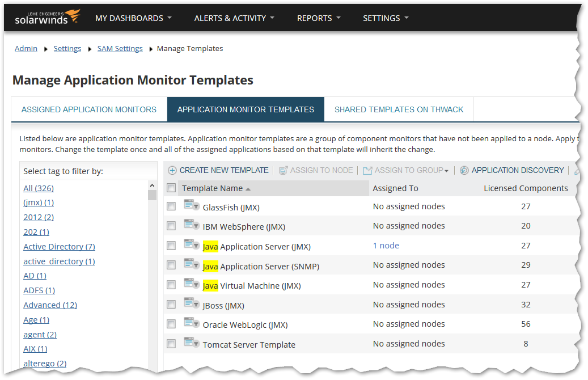Open the My Dashboards dropdown menu
Screen dimensions: 588x380
pyautogui.click(x=133, y=18)
